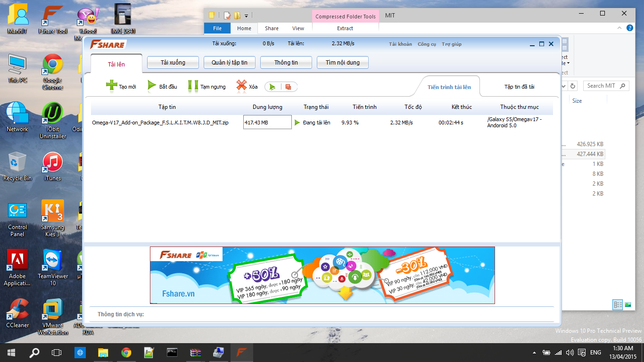Open the Tài khoản menu
Viewport: 644px width, 362px height.
[400, 44]
